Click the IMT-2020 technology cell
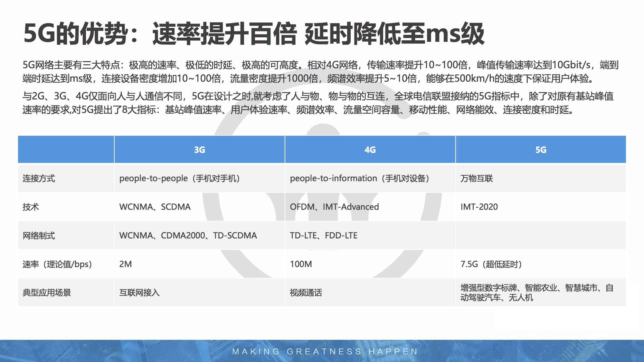644x362 pixels. tap(479, 207)
